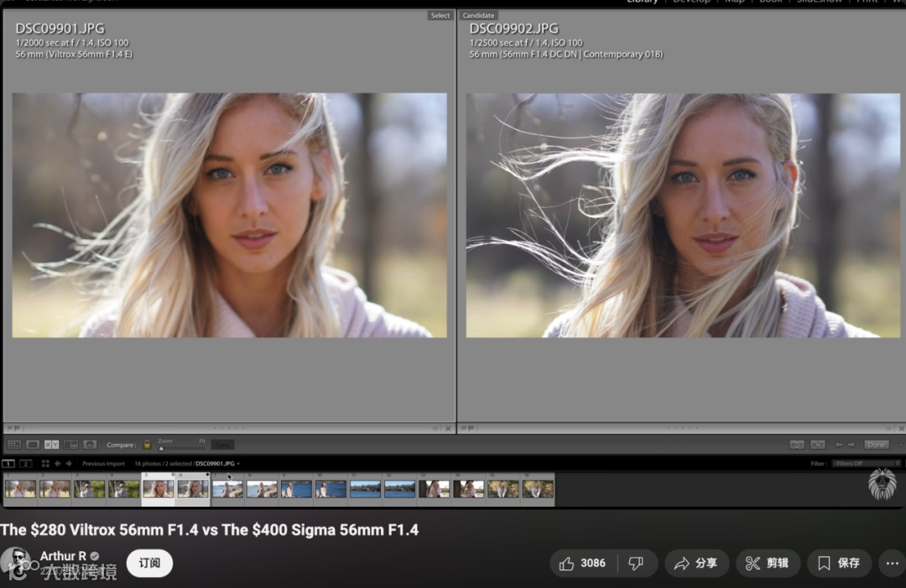Viewport: 906px width, 588px height.
Task: Open Arthur R channel avatar
Action: click(x=16, y=563)
